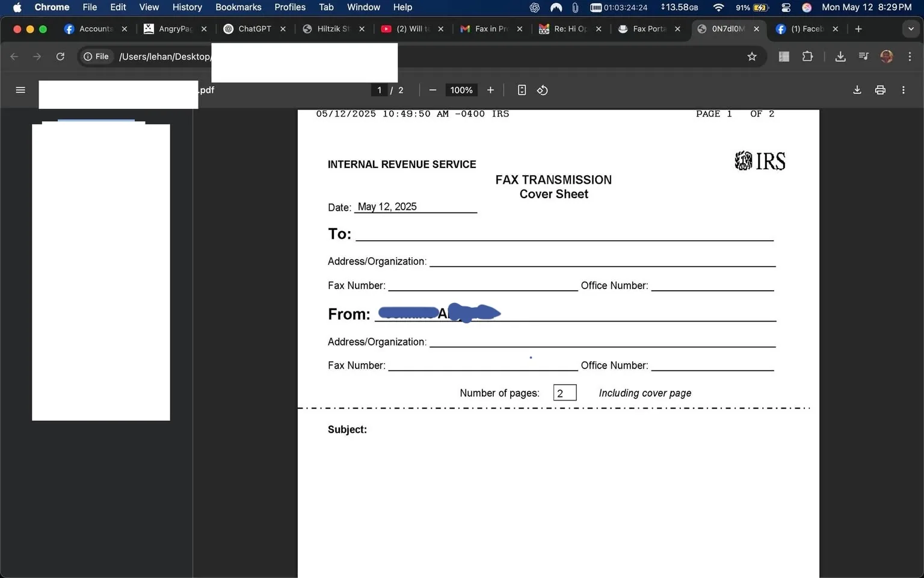This screenshot has width=924, height=578.
Task: Open Chrome's three-dot browser menu
Action: pyautogui.click(x=911, y=56)
